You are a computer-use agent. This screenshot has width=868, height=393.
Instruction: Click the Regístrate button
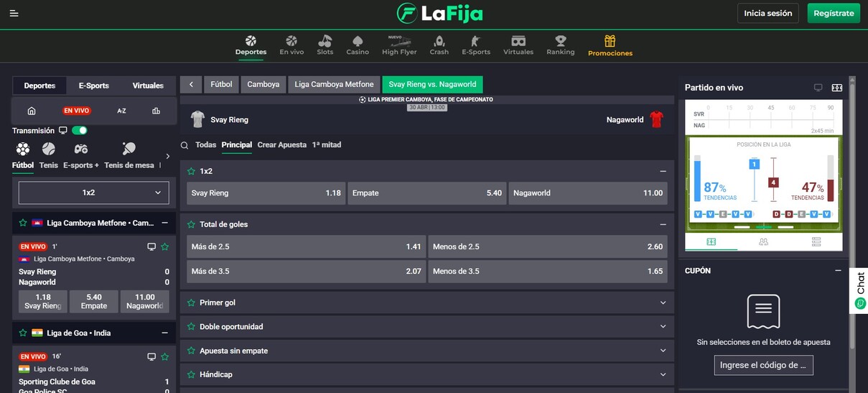coord(834,13)
